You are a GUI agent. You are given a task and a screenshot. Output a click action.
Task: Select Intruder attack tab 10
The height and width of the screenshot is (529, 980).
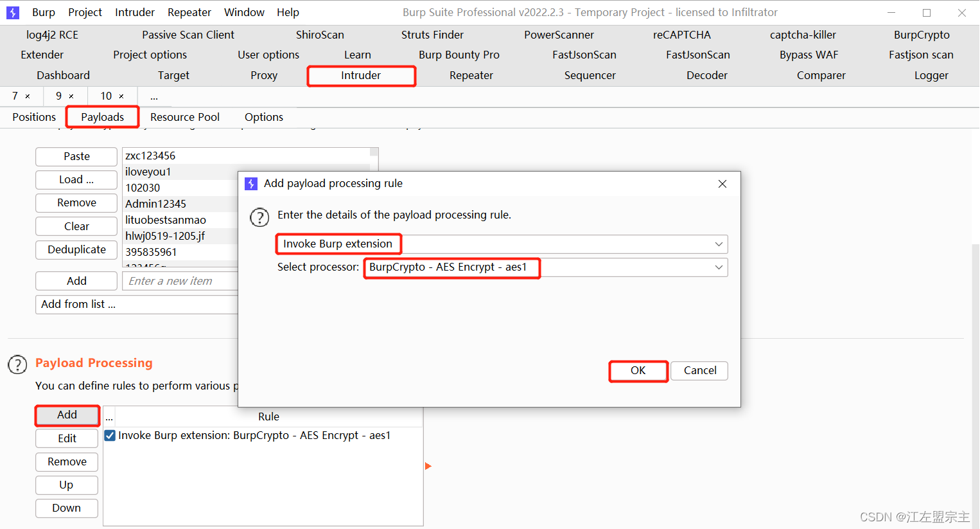[x=106, y=96]
